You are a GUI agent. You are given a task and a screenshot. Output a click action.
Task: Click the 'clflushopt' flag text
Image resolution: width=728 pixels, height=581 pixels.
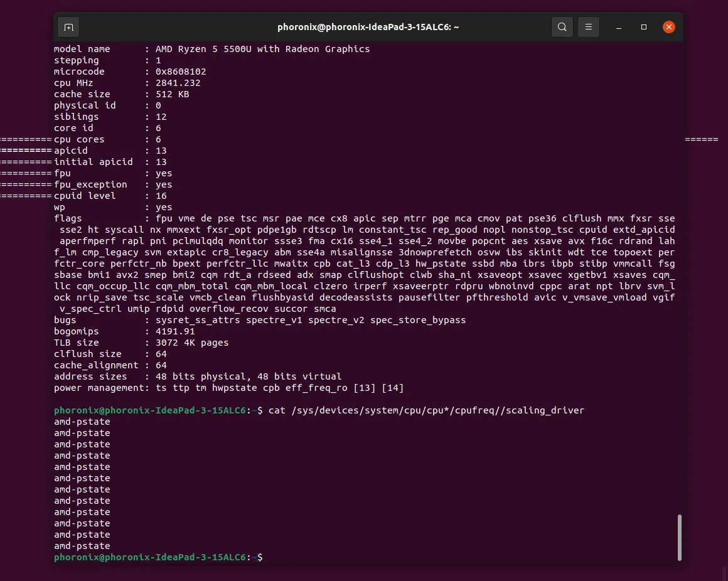point(375,275)
